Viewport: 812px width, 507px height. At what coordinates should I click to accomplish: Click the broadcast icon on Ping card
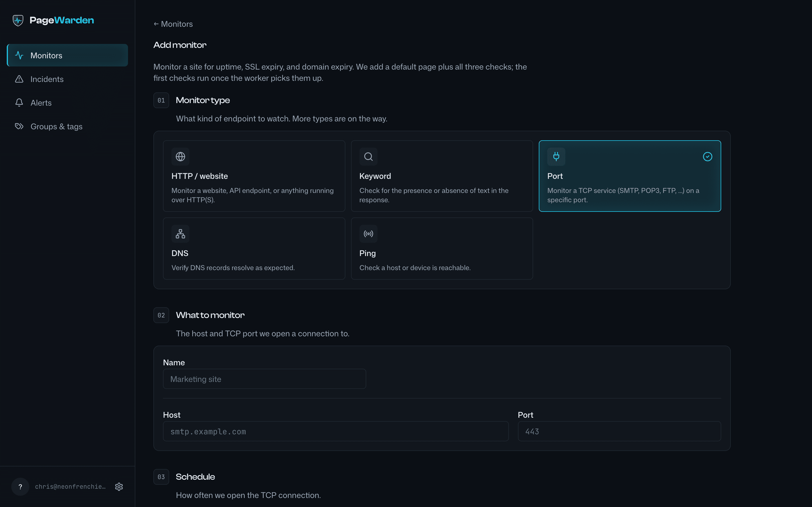(369, 234)
